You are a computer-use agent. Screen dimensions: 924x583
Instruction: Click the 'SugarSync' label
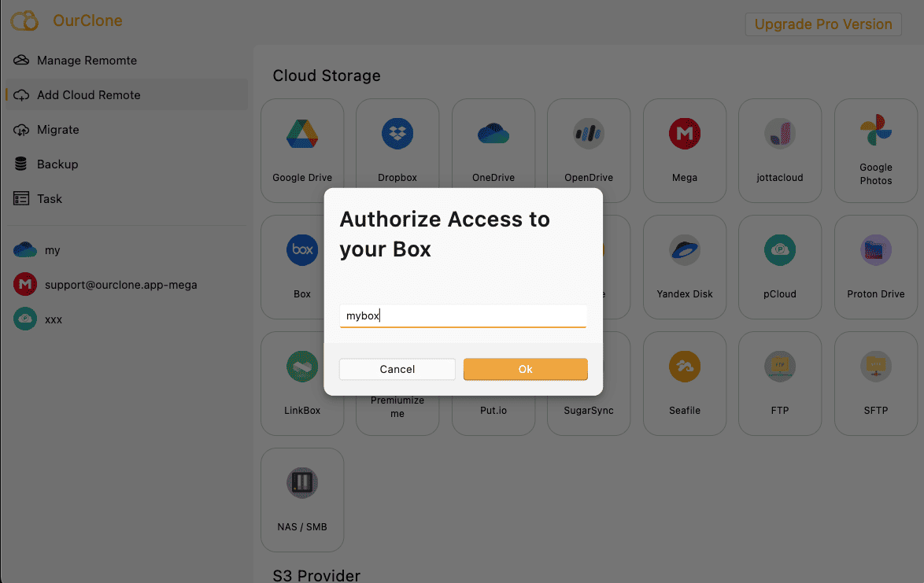pyautogui.click(x=589, y=411)
